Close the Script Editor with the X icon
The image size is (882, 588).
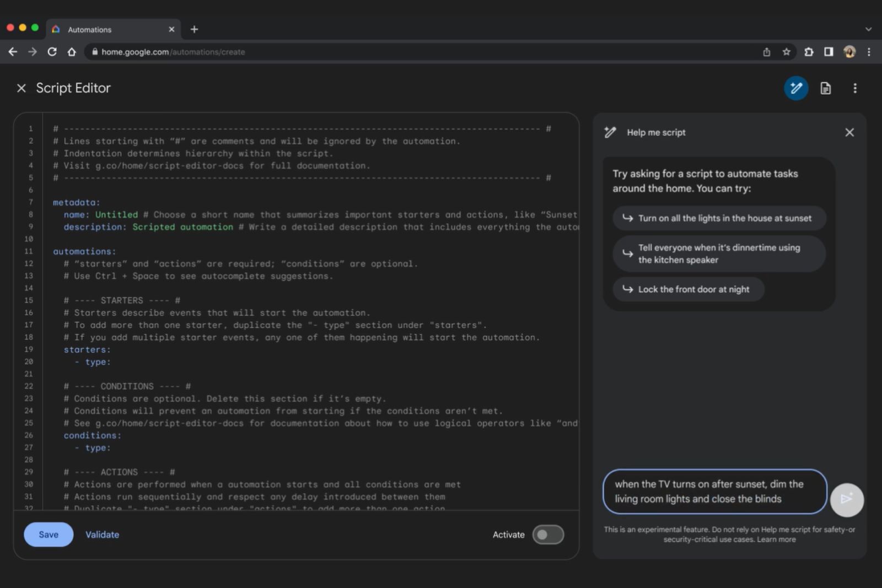(21, 88)
